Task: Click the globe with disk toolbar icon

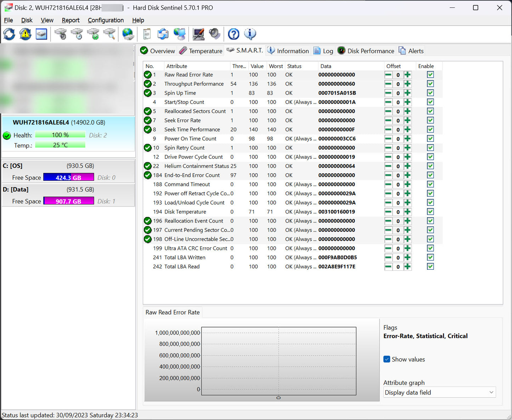Action: point(128,34)
